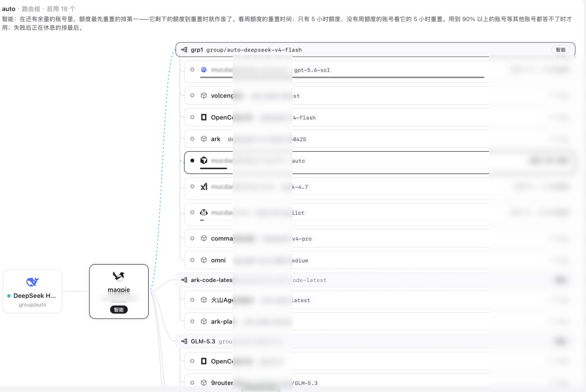Click the solid cube icon in auto row
The width and height of the screenshot is (586, 392).
coord(203,160)
